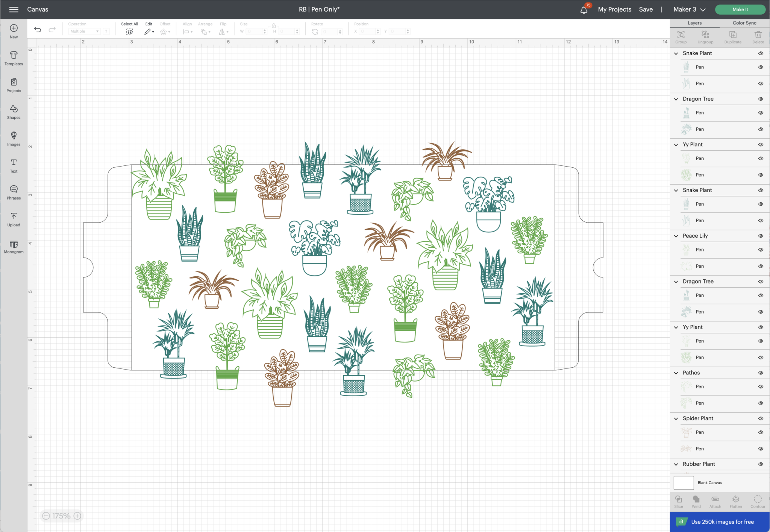This screenshot has height=532, width=770.
Task: Slice the selected layers
Action: (x=679, y=501)
